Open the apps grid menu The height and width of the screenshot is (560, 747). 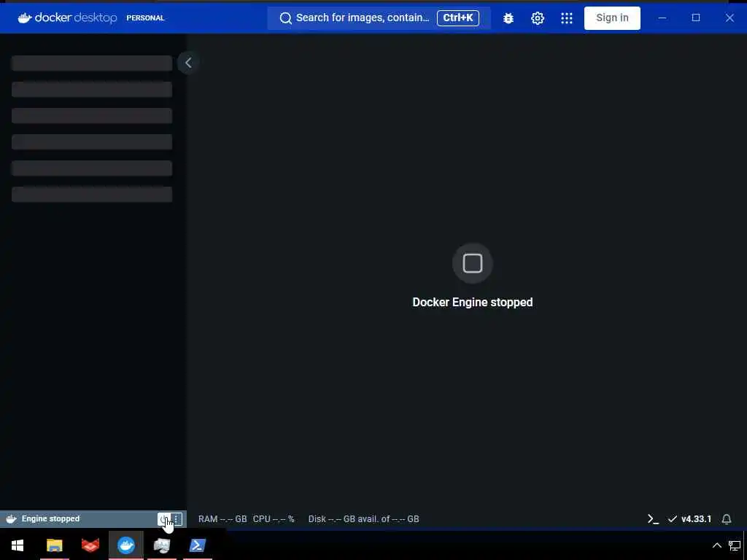(x=566, y=18)
